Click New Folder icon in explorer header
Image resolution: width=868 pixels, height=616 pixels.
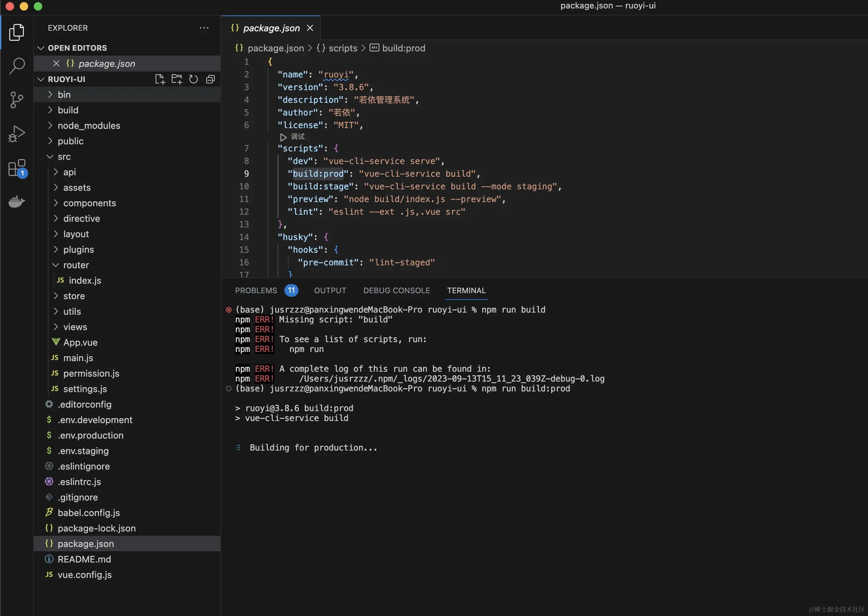coord(177,79)
